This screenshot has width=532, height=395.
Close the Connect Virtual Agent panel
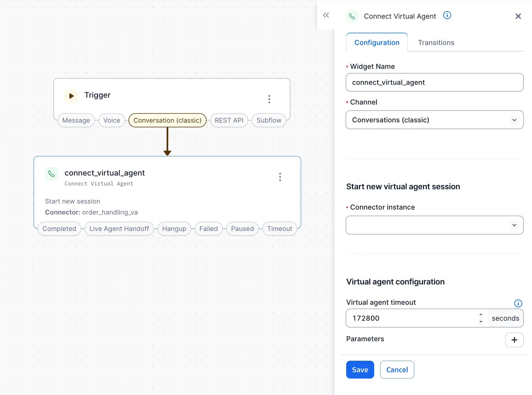click(x=518, y=16)
